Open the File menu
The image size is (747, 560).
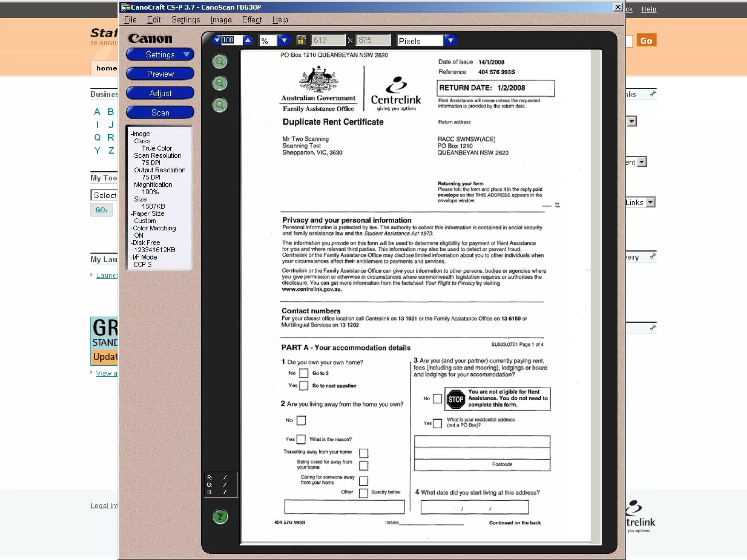(130, 20)
